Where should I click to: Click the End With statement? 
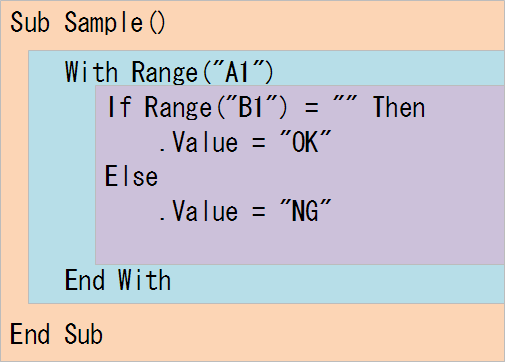118,280
